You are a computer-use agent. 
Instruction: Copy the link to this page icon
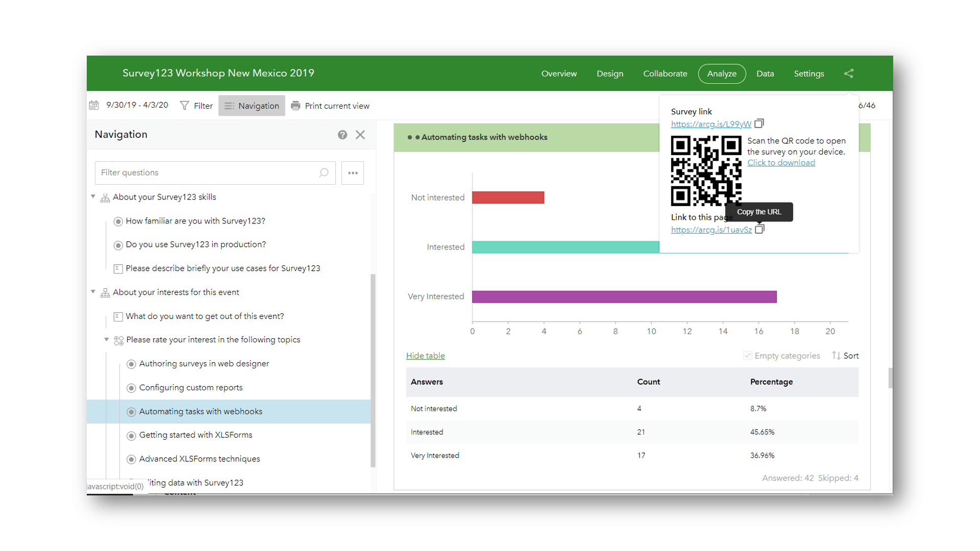pyautogui.click(x=759, y=229)
